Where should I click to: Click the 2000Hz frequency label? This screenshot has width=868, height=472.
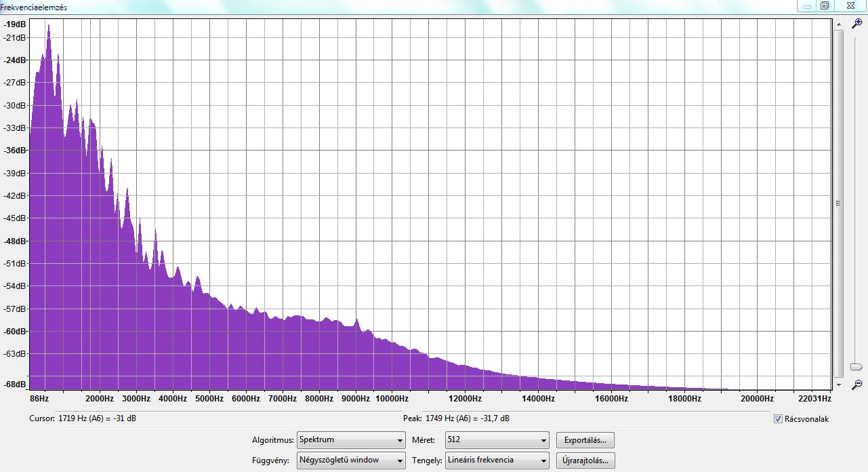[100, 399]
